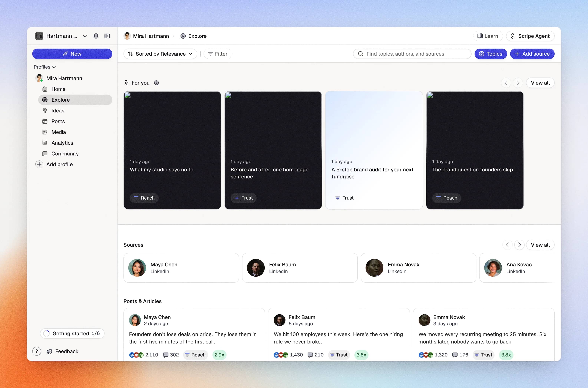The image size is (588, 388).
Task: Go back in the Sources carousel
Action: (x=507, y=245)
